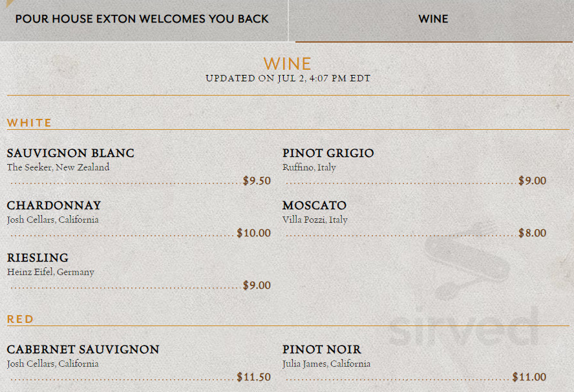Select the Pinot Noir menu entry

[321, 349]
